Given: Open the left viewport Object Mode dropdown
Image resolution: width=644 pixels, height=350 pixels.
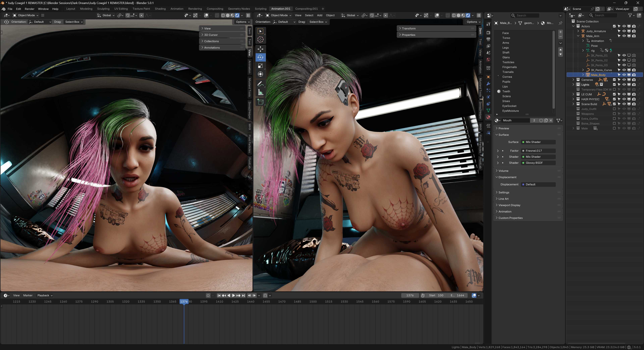Looking at the screenshot, I should tap(25, 15).
